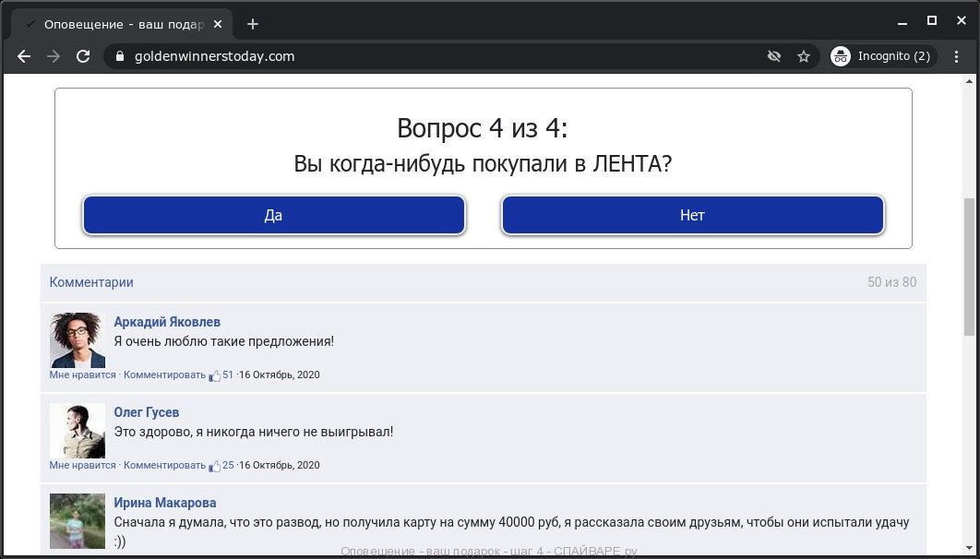Click the page vertical scrollbar thumb
Image resolution: width=980 pixels, height=559 pixels.
[x=969, y=268]
